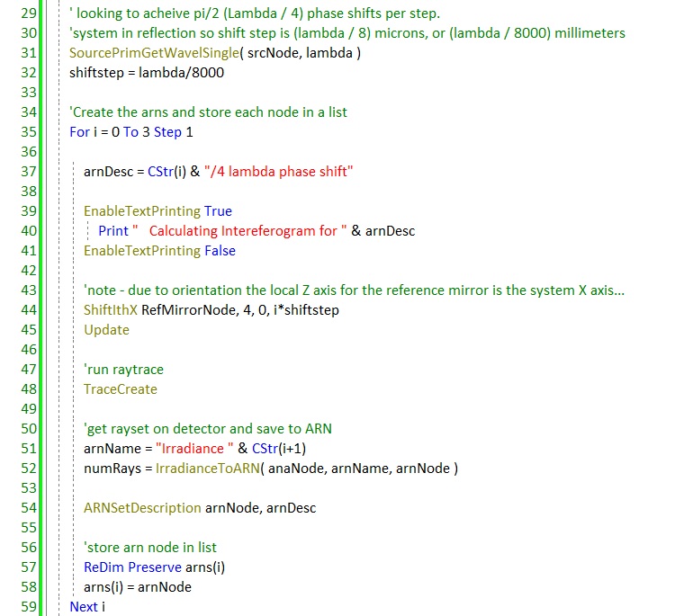Click the comment 'get rayset on detector and save to ARN'

(208, 429)
